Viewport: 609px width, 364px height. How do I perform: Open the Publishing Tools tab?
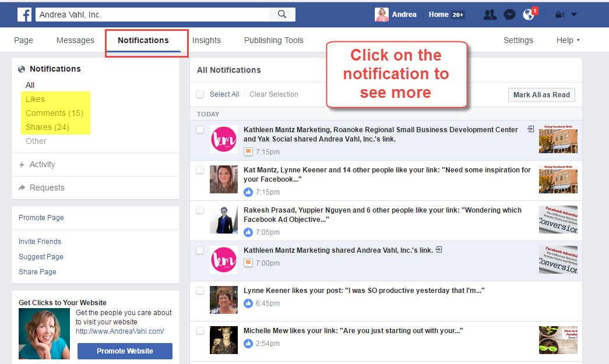(274, 40)
